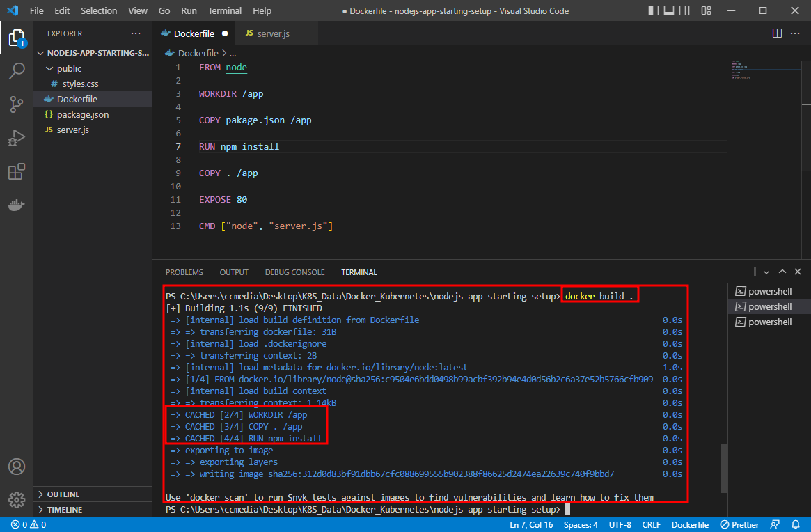Screen dimensions: 811x532
Task: Select Dockerfile in the explorer tree
Action: 93,99
